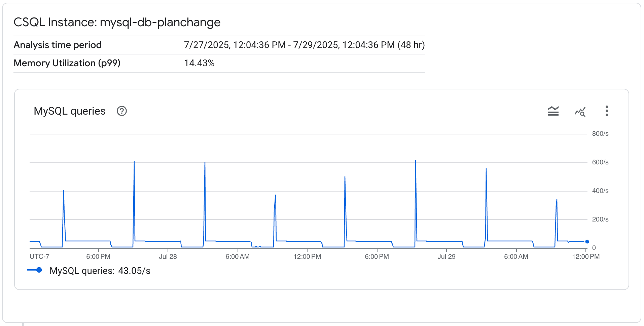Image resolution: width=644 pixels, height=326 pixels.
Task: Click the three-dot menu on the queries chart
Action: pyautogui.click(x=607, y=111)
